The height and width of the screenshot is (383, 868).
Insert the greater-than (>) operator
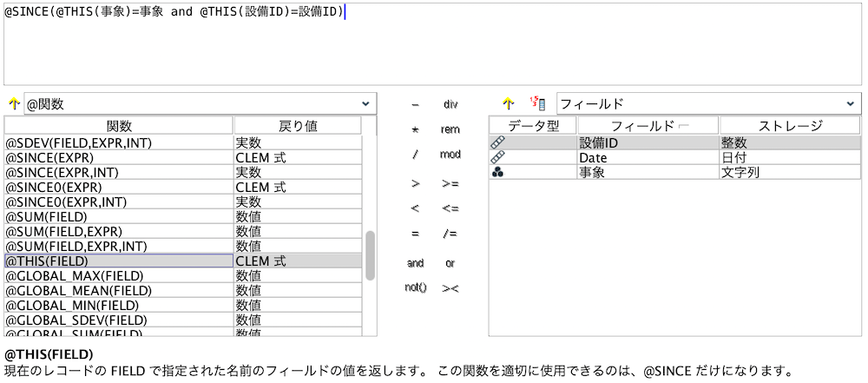(x=415, y=183)
